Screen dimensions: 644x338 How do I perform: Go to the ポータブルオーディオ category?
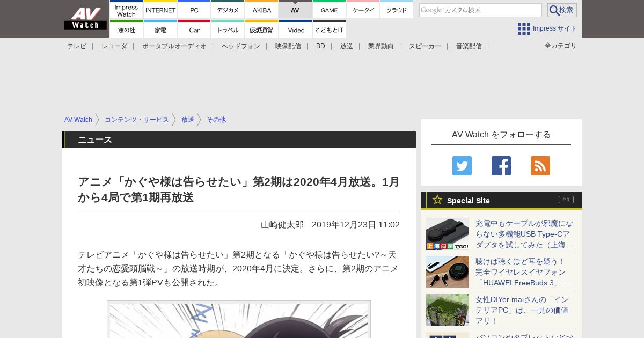coord(174,46)
